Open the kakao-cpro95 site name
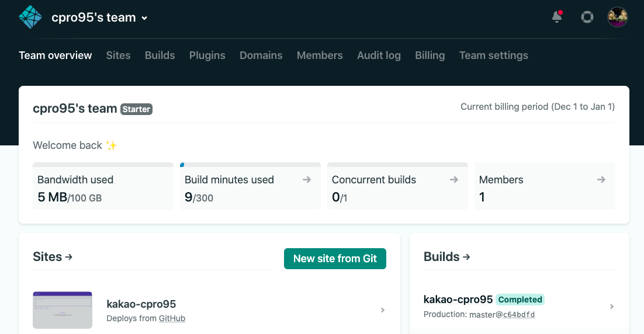This screenshot has height=334, width=644. [x=141, y=304]
